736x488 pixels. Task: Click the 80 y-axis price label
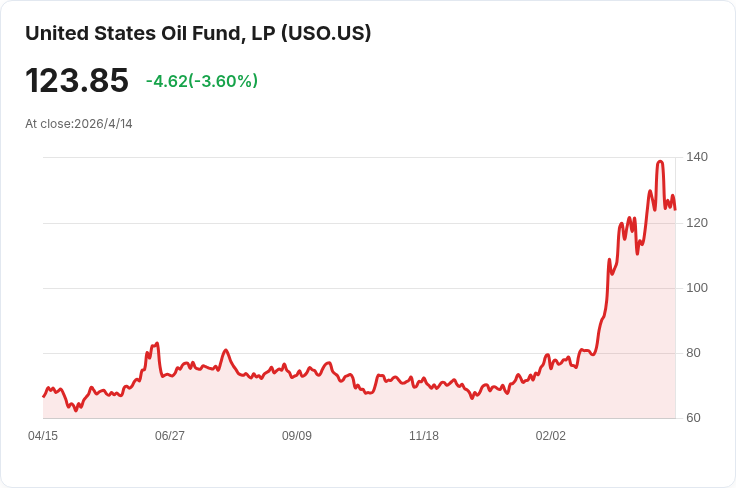693,353
